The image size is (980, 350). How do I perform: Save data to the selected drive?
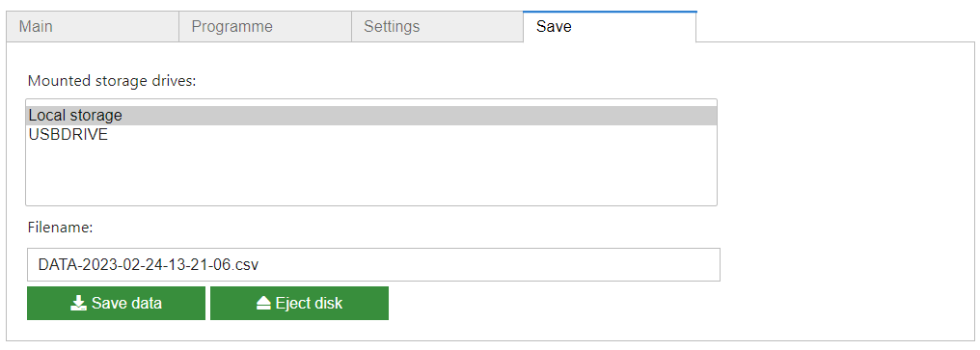coord(117,303)
